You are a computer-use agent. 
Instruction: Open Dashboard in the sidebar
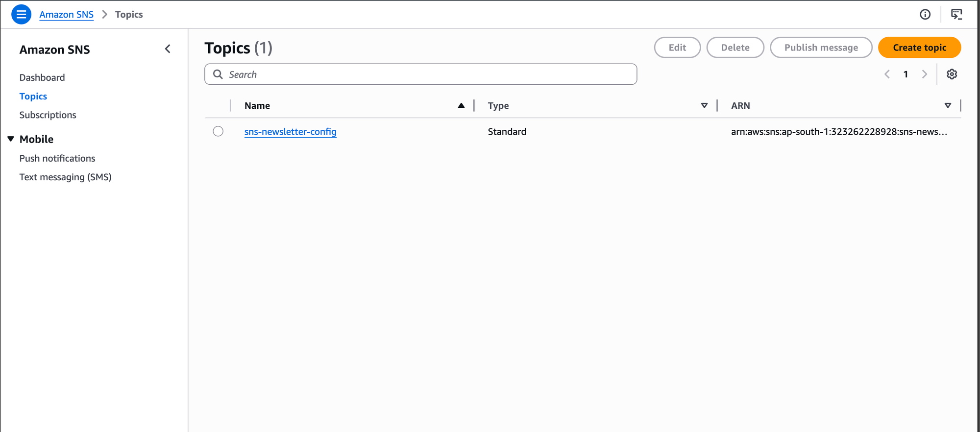(42, 77)
